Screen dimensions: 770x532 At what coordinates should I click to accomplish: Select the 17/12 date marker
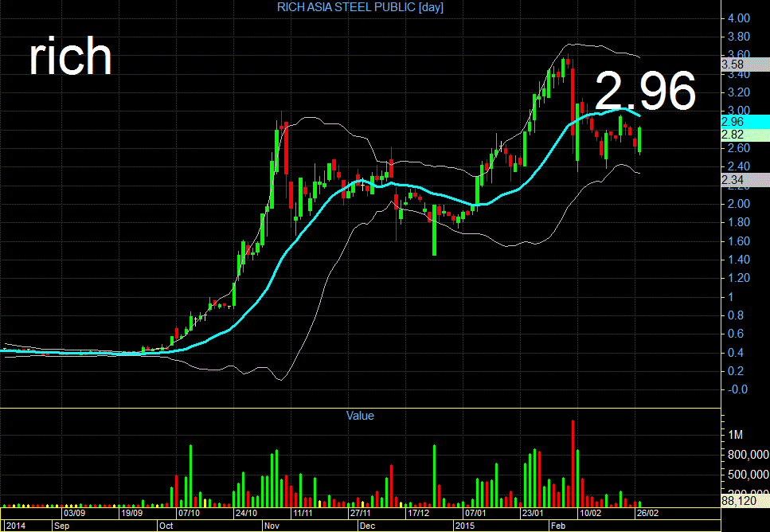coord(418,514)
